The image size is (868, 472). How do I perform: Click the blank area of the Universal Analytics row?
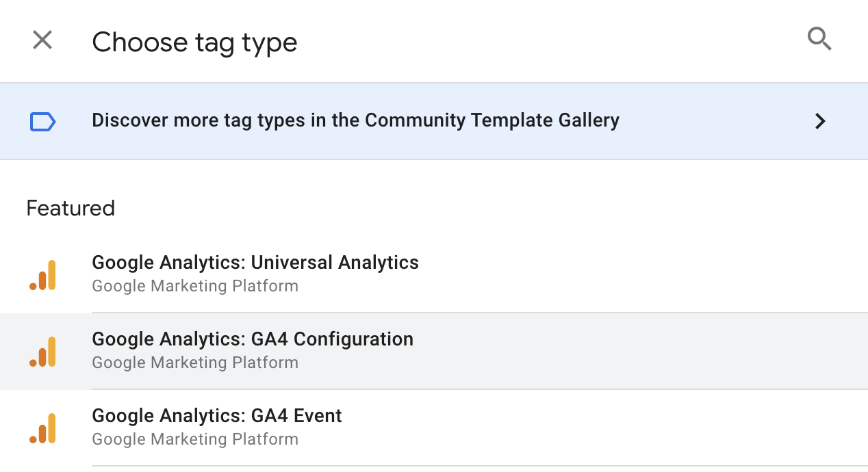616,275
